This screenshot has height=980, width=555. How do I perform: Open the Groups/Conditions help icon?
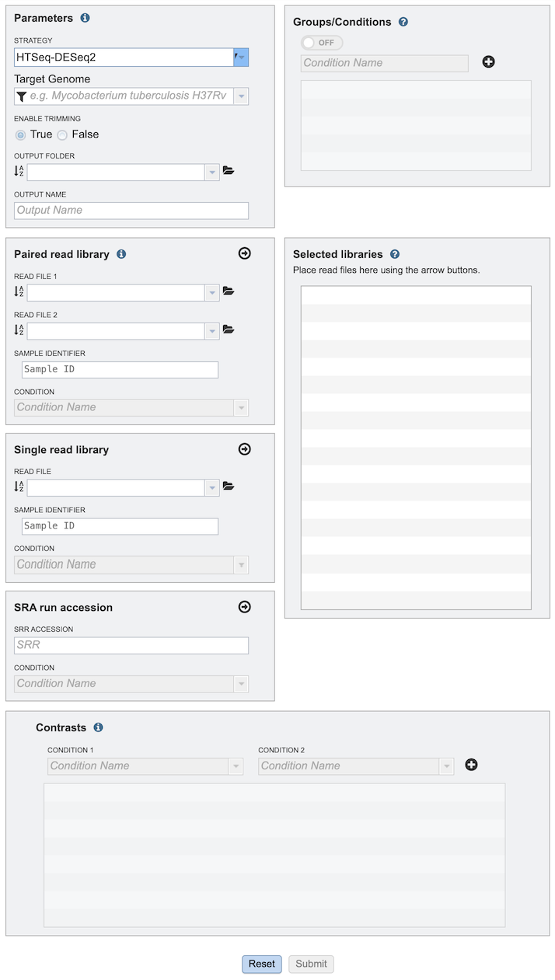403,22
